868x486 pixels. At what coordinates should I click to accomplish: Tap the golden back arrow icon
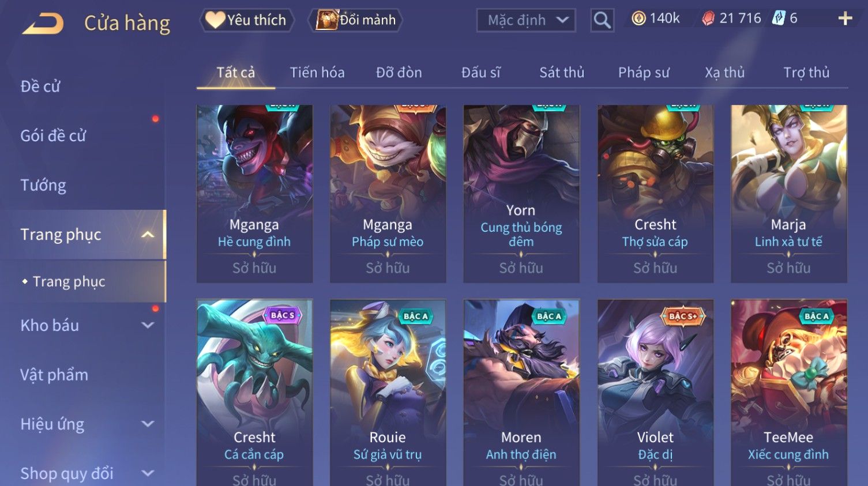43,24
